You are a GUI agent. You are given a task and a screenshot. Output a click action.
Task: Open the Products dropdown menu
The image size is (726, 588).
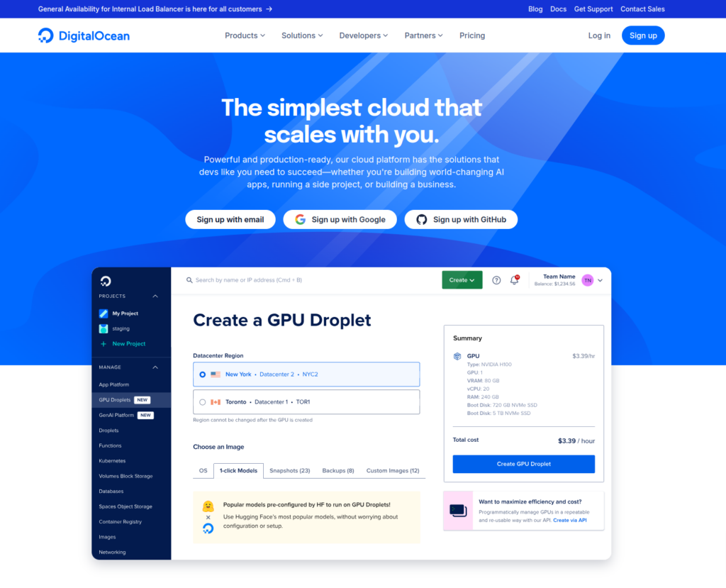point(245,35)
